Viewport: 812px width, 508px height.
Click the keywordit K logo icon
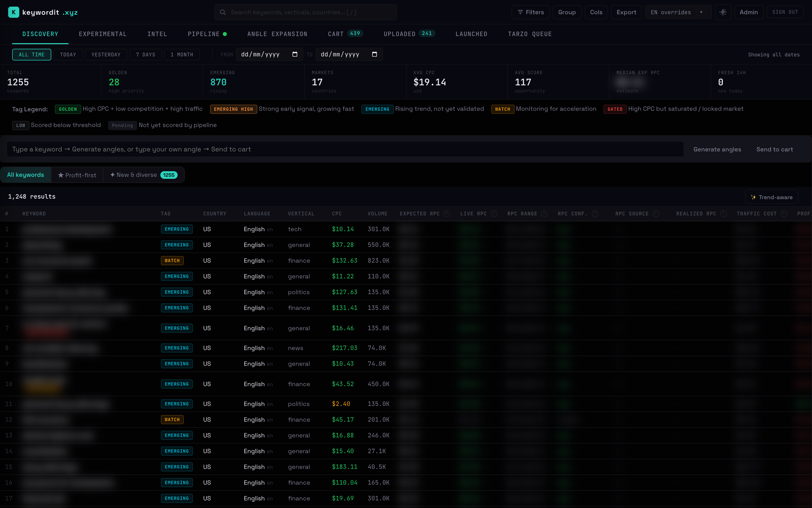13,12
